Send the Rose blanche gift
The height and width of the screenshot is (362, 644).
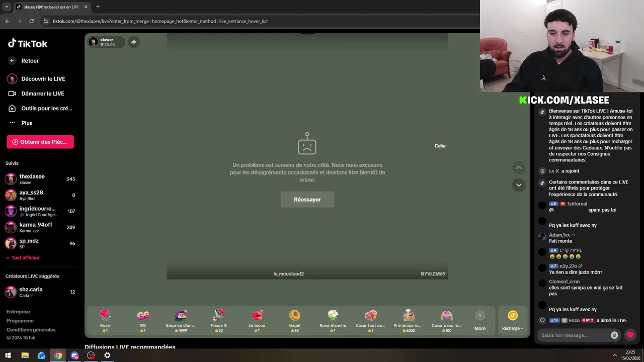click(x=333, y=321)
